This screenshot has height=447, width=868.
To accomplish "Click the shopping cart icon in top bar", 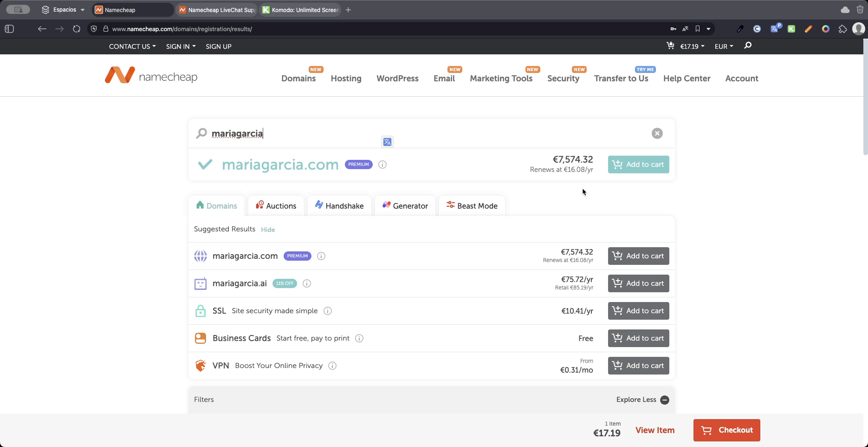I will (670, 46).
